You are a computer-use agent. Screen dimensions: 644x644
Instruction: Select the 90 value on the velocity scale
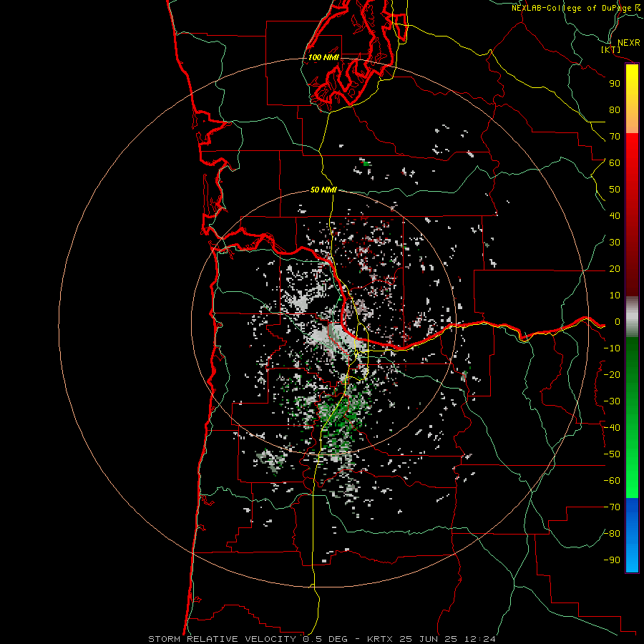[615, 84]
